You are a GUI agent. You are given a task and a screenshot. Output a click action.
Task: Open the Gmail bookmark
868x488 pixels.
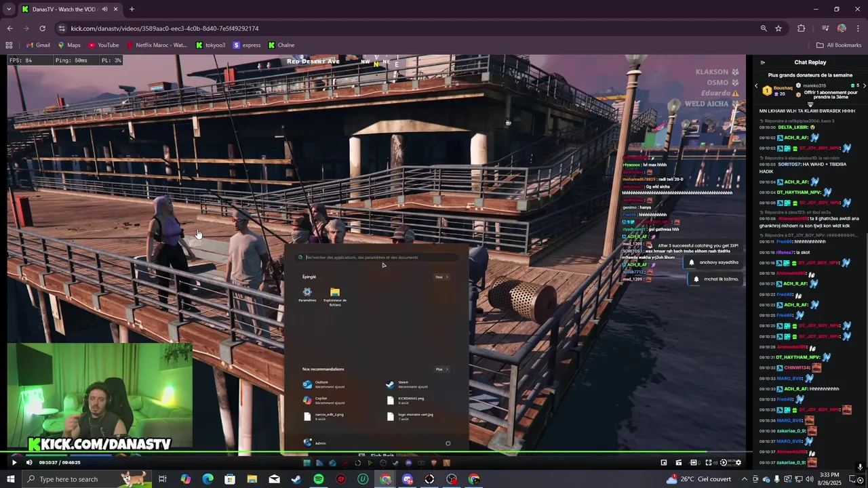point(37,45)
